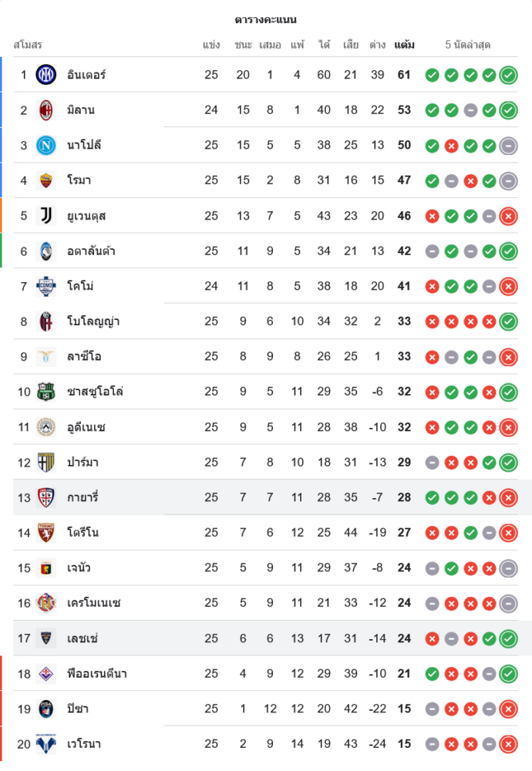Click the Inter club crest icon
The image size is (532, 771).
pyautogui.click(x=46, y=75)
